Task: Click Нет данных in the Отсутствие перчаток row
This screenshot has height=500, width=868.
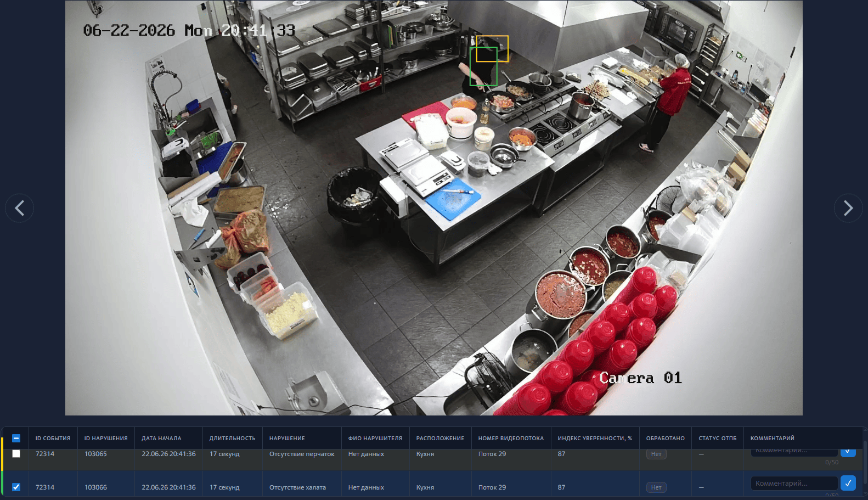Action: click(366, 454)
